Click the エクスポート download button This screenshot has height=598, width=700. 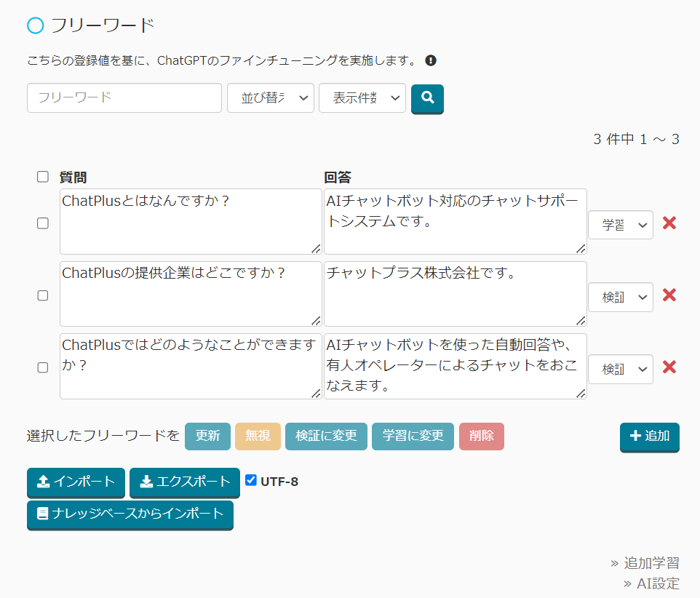point(185,482)
